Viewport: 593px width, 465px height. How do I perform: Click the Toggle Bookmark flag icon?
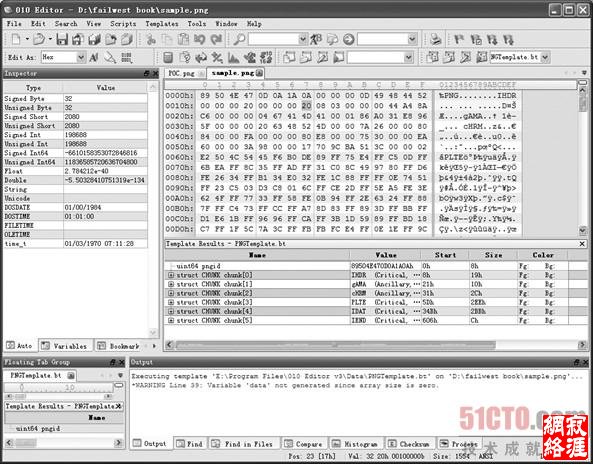point(459,39)
